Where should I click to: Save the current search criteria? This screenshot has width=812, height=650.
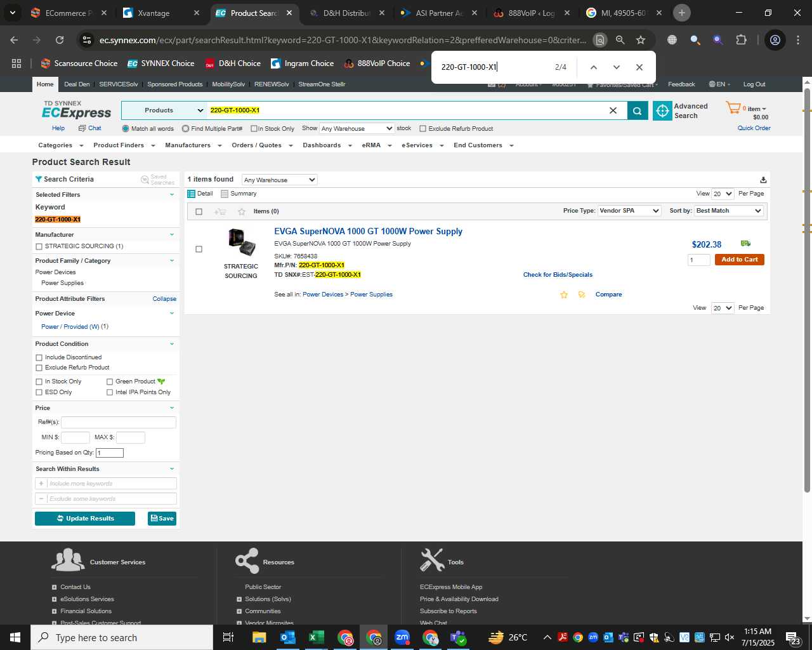click(x=162, y=519)
